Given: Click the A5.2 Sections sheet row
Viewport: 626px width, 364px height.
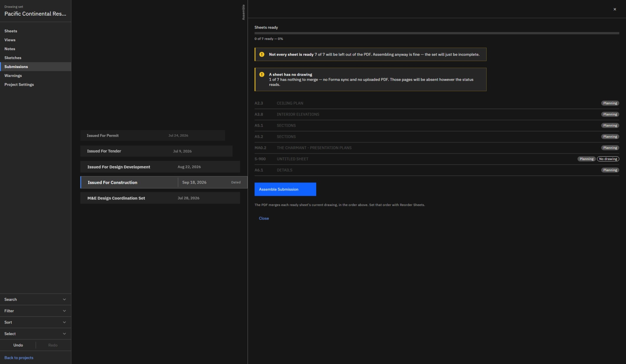Looking at the screenshot, I should 437,137.
